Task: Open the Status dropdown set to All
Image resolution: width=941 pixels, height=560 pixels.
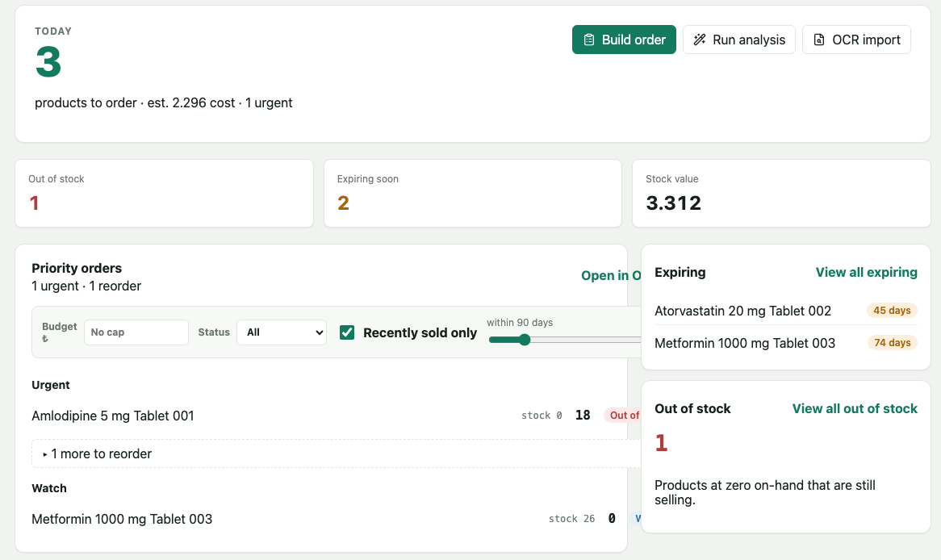Action: coord(282,332)
